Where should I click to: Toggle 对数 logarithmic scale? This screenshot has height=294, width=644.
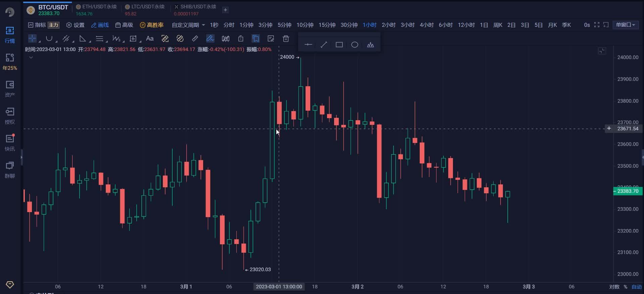(614, 287)
